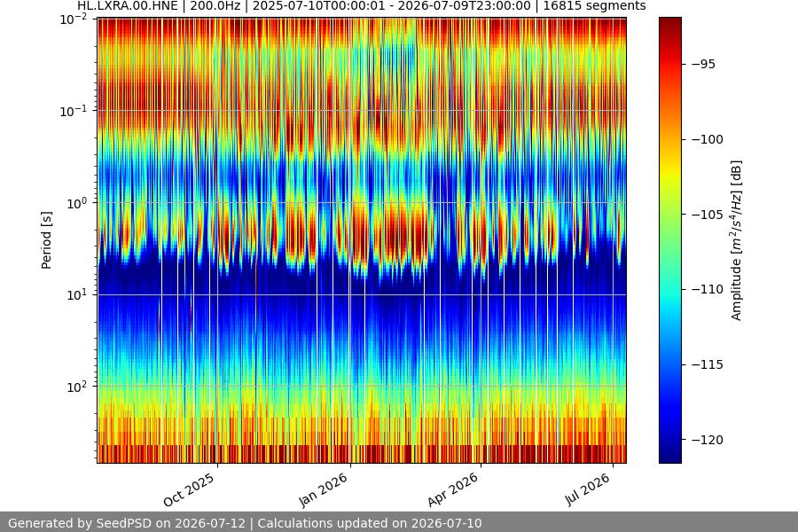Select the Apr 2026 x-axis label

pos(453,489)
